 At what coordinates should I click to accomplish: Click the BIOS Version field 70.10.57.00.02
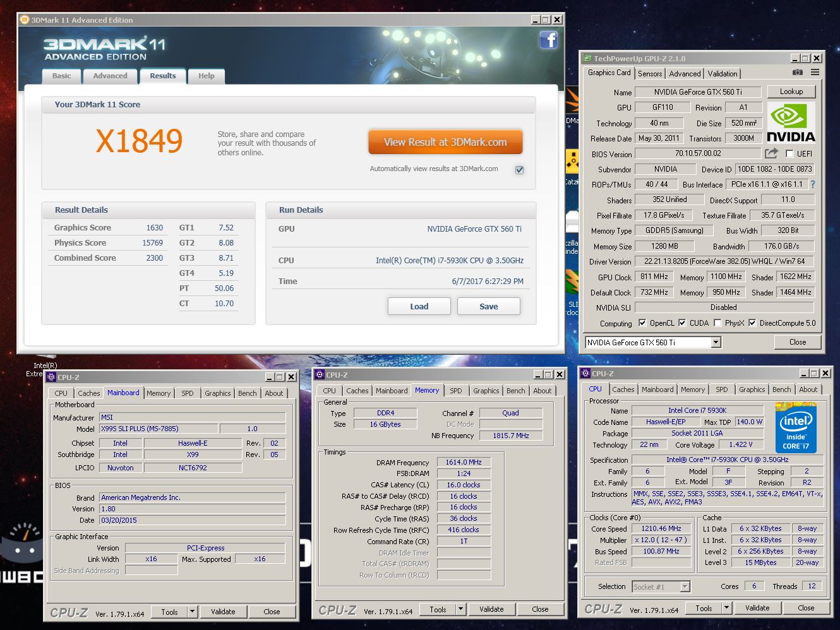(x=698, y=153)
